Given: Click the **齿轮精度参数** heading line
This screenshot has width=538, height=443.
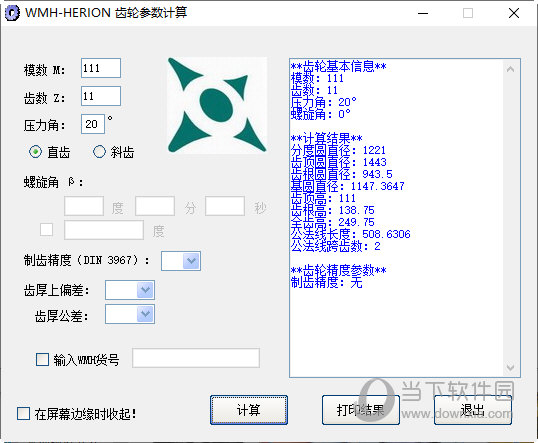Looking at the screenshot, I should 338,270.
